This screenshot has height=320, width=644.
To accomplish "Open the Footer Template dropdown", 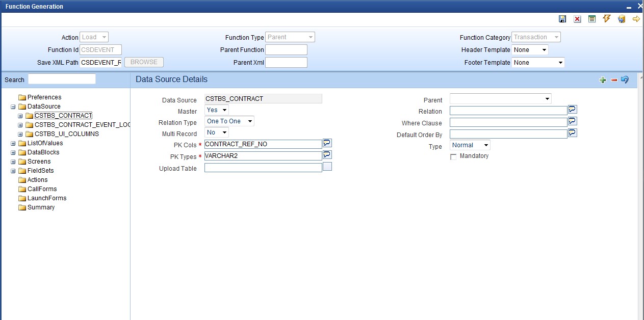I will pyautogui.click(x=538, y=63).
